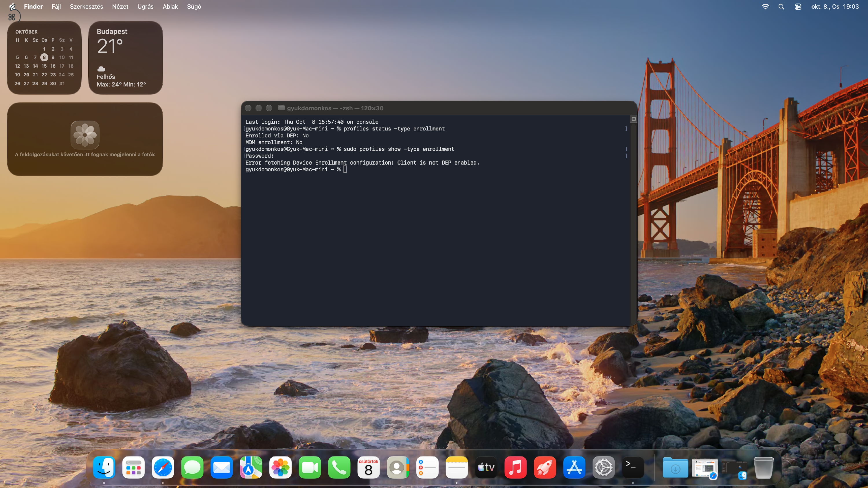The height and width of the screenshot is (488, 868).
Task: Open App Store from the Dock
Action: 574,467
